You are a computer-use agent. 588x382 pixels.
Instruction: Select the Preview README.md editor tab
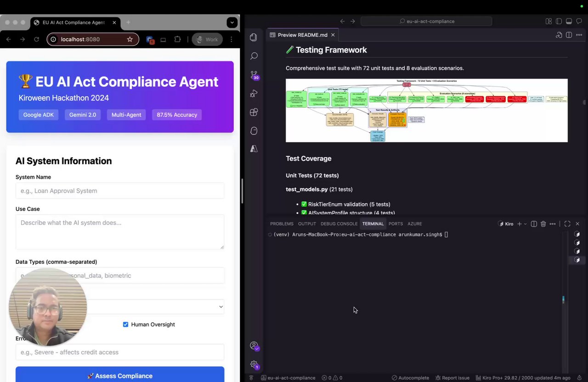pyautogui.click(x=303, y=35)
